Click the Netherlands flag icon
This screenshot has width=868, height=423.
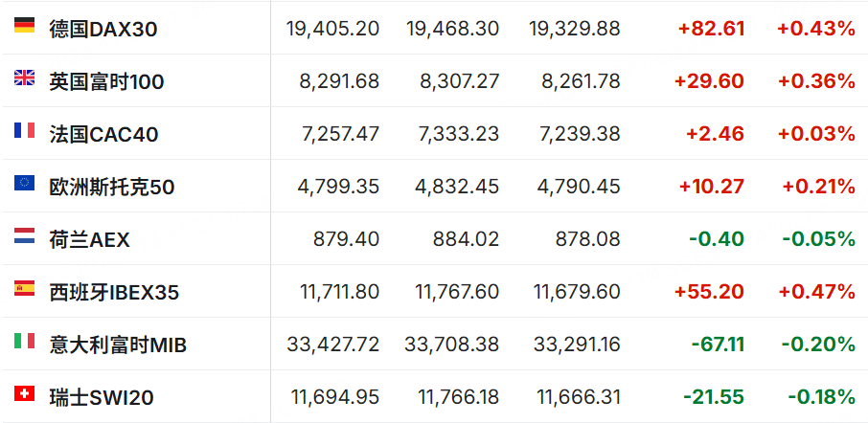tap(24, 235)
